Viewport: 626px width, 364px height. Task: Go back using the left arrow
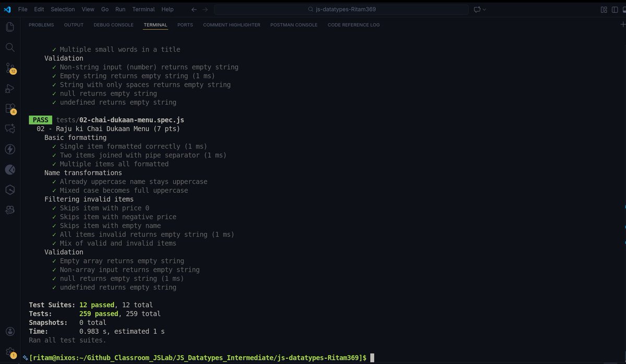pyautogui.click(x=194, y=9)
